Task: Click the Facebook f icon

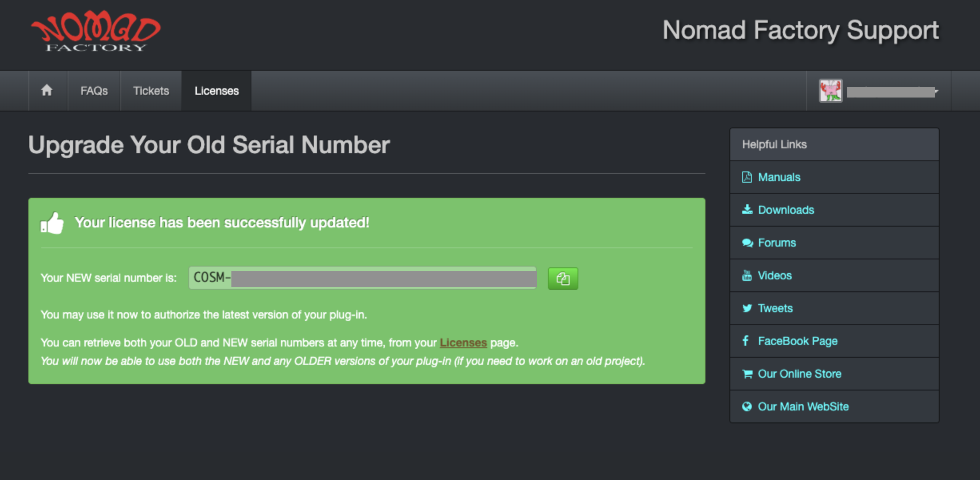Action: tap(745, 341)
